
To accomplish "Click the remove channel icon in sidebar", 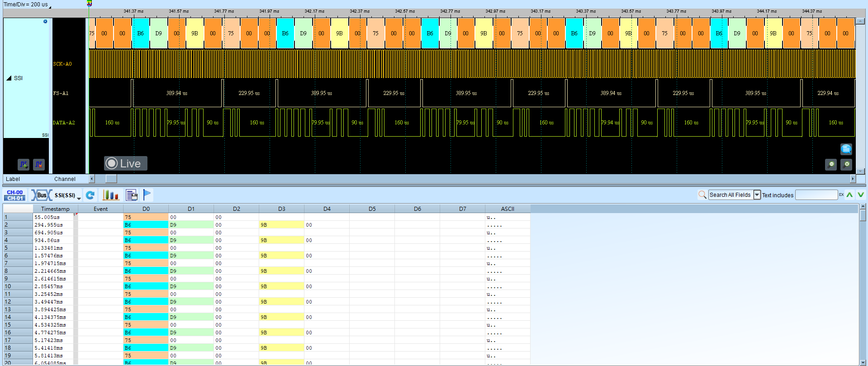I will point(39,165).
